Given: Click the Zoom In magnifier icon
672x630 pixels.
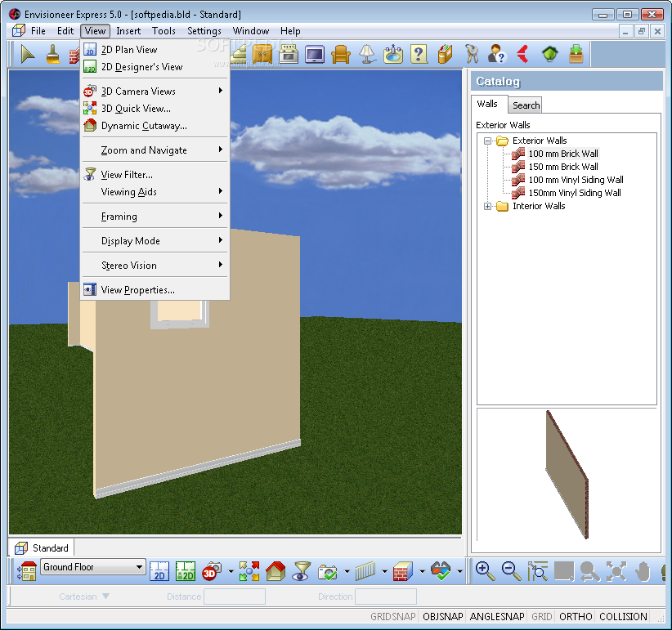Looking at the screenshot, I should 485,571.
